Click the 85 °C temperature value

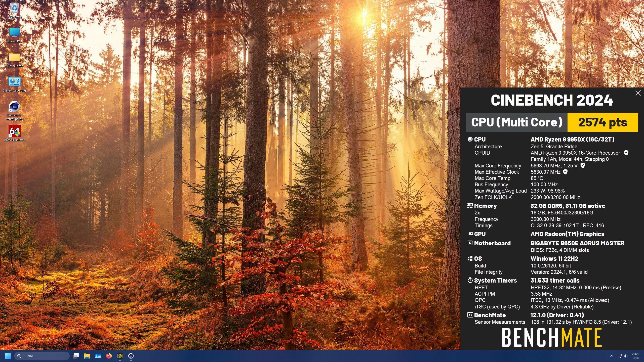(537, 178)
